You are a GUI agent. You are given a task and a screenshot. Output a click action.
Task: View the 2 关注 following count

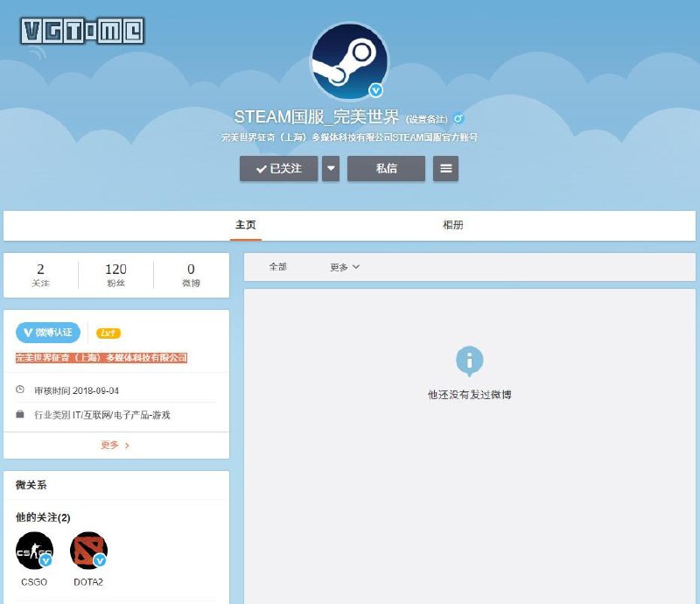40,275
